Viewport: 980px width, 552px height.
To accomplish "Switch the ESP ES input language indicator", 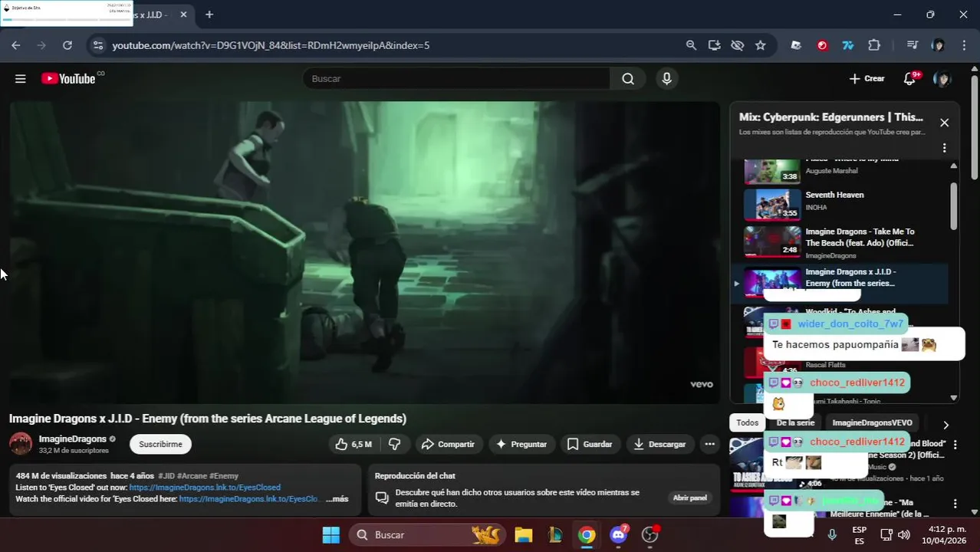I will [x=860, y=534].
